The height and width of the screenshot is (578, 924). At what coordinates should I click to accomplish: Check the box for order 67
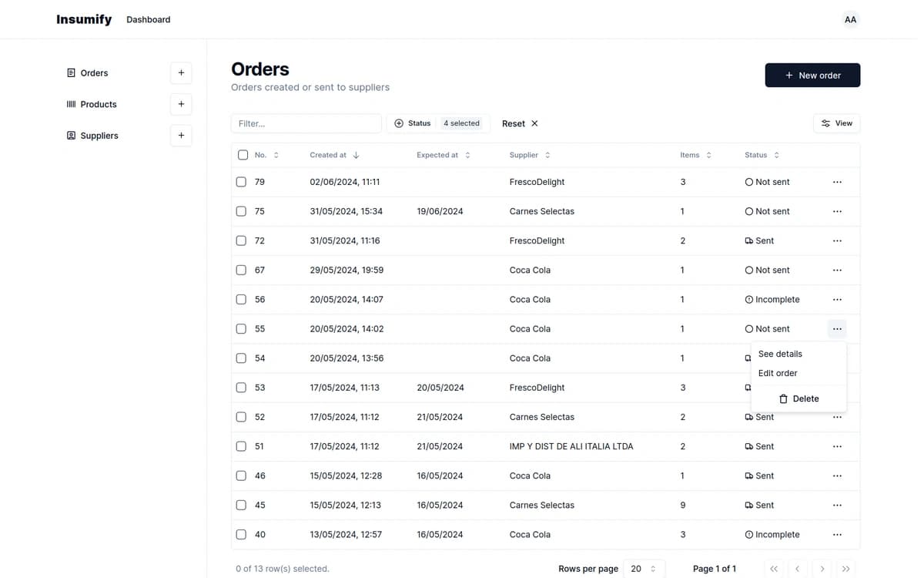(241, 270)
